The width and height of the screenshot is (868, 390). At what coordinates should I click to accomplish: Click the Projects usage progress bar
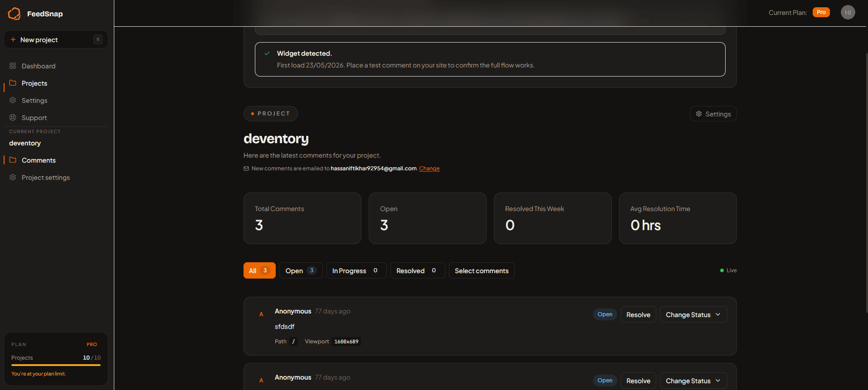pos(56,365)
